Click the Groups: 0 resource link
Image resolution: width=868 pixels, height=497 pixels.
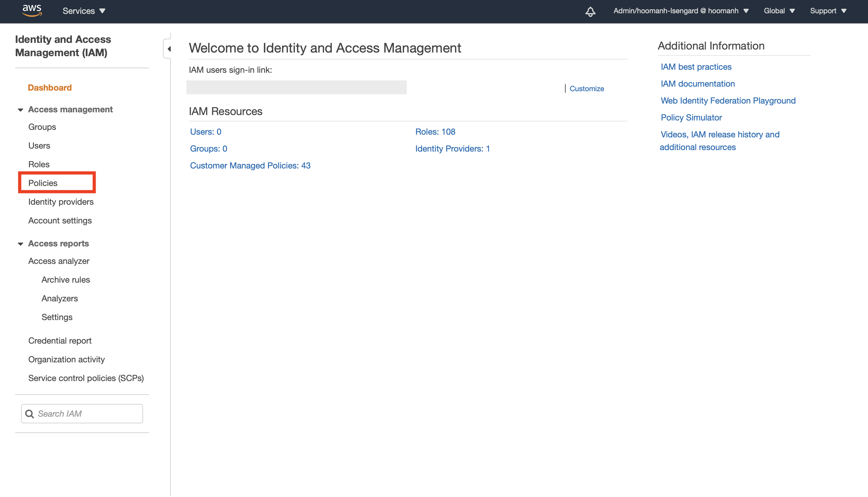[209, 149]
